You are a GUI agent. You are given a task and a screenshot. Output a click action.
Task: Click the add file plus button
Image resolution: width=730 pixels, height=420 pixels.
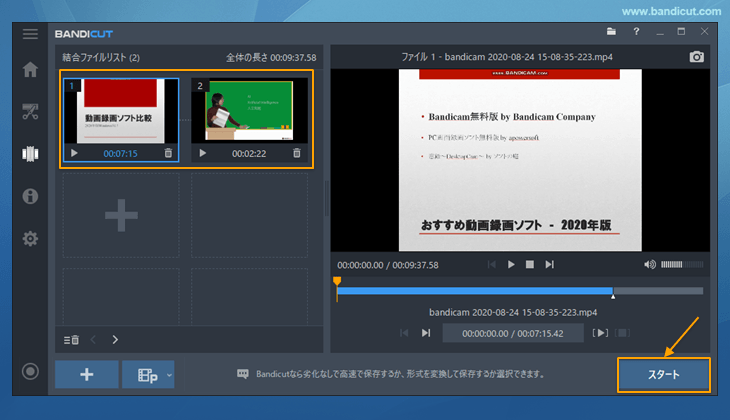pyautogui.click(x=87, y=374)
